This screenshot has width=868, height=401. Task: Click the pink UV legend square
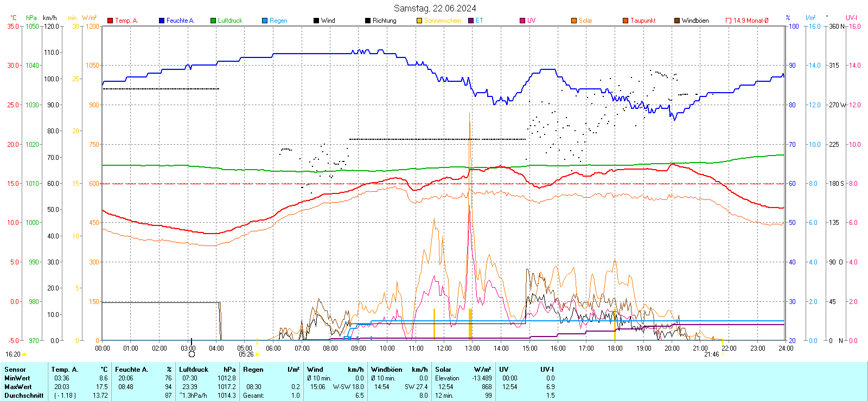[x=522, y=21]
